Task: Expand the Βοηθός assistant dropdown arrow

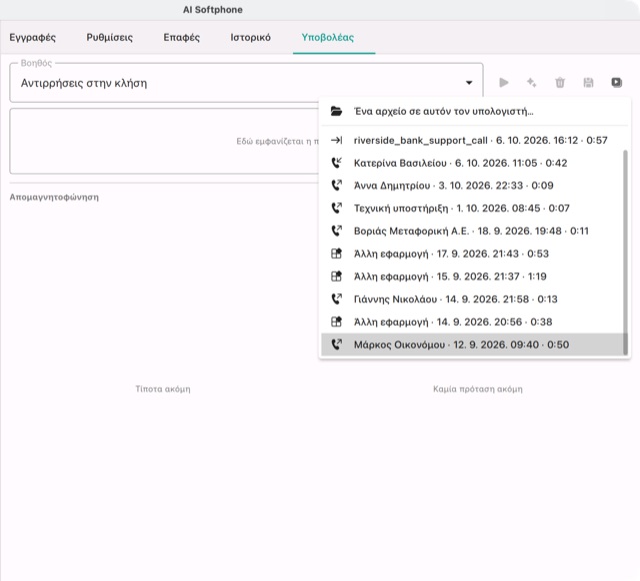Action: pyautogui.click(x=469, y=83)
